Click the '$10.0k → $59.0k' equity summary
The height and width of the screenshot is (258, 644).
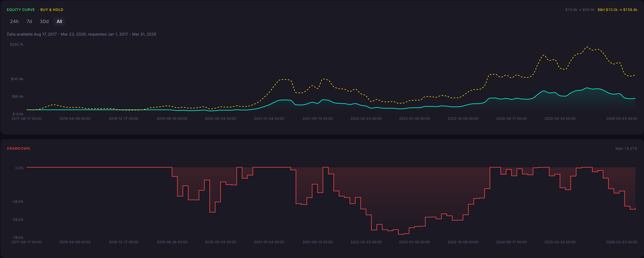point(580,10)
